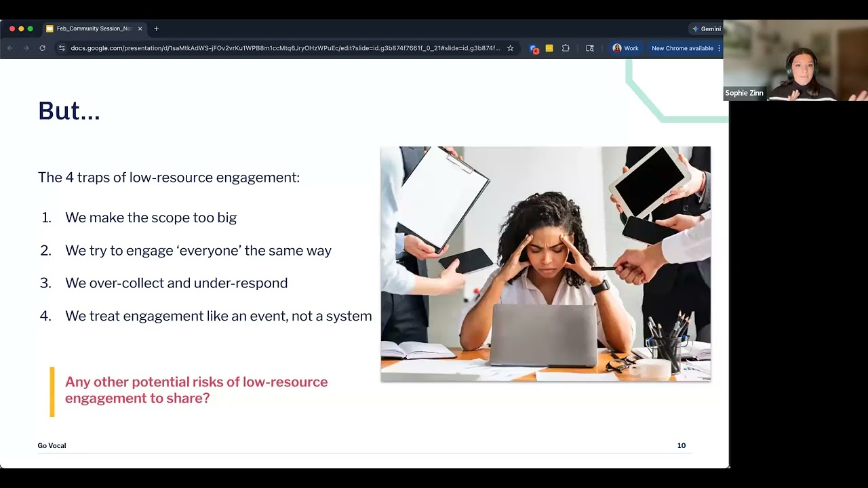The image size is (868, 488).
Task: Click the yellow minimize window button
Action: point(21,28)
